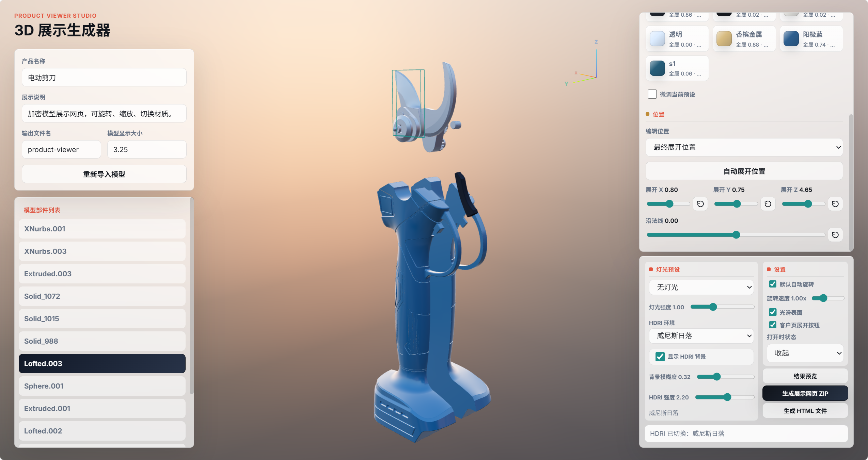Image resolution: width=868 pixels, height=460 pixels.
Task: Select Sphere.001 in the parts list
Action: click(x=102, y=386)
